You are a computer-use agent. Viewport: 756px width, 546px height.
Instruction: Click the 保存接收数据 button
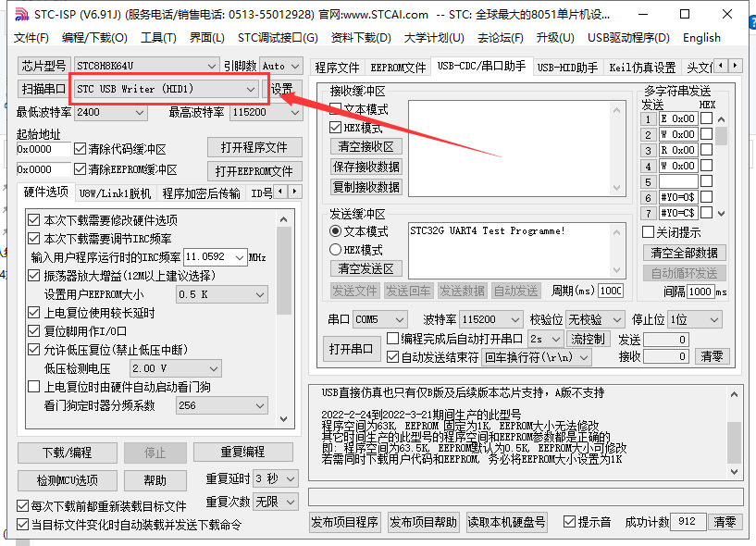tap(366, 167)
